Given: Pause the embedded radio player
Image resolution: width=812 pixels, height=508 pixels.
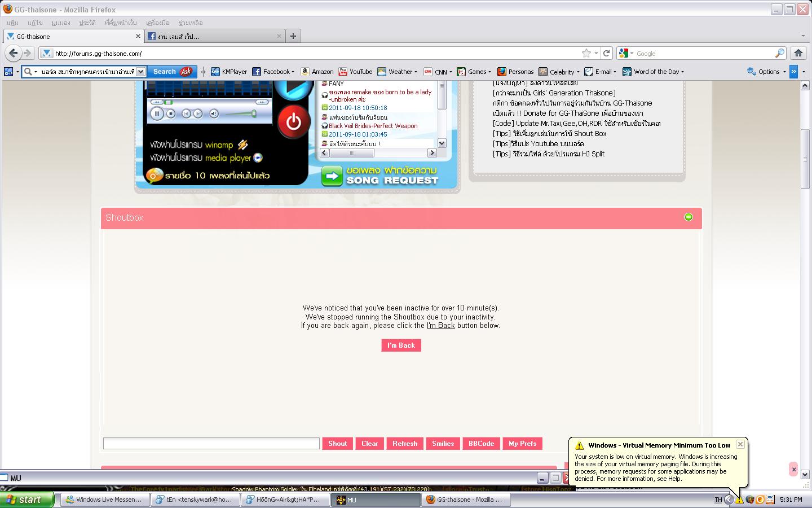Looking at the screenshot, I should 157,113.
